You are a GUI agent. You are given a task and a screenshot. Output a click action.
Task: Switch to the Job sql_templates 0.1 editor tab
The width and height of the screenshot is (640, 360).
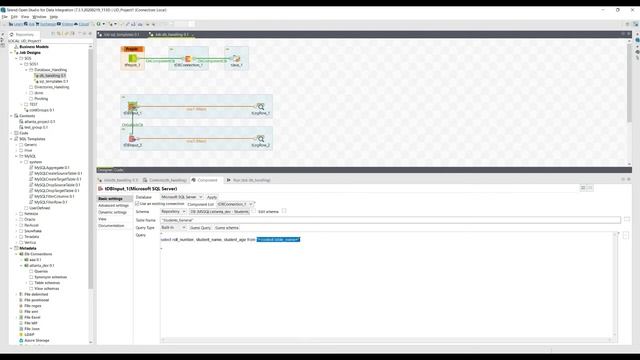[121, 35]
